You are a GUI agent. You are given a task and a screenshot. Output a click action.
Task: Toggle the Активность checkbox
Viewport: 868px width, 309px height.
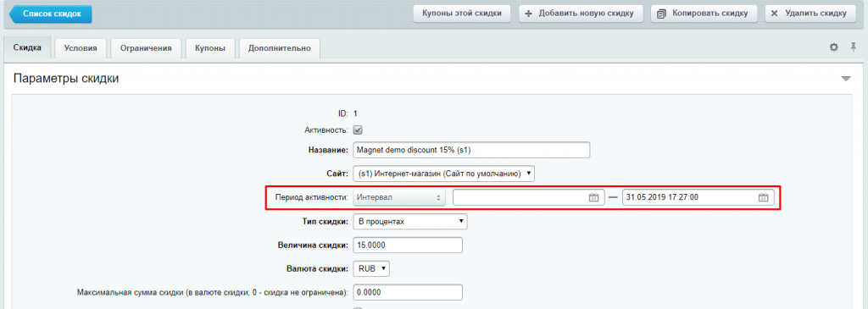point(358,130)
